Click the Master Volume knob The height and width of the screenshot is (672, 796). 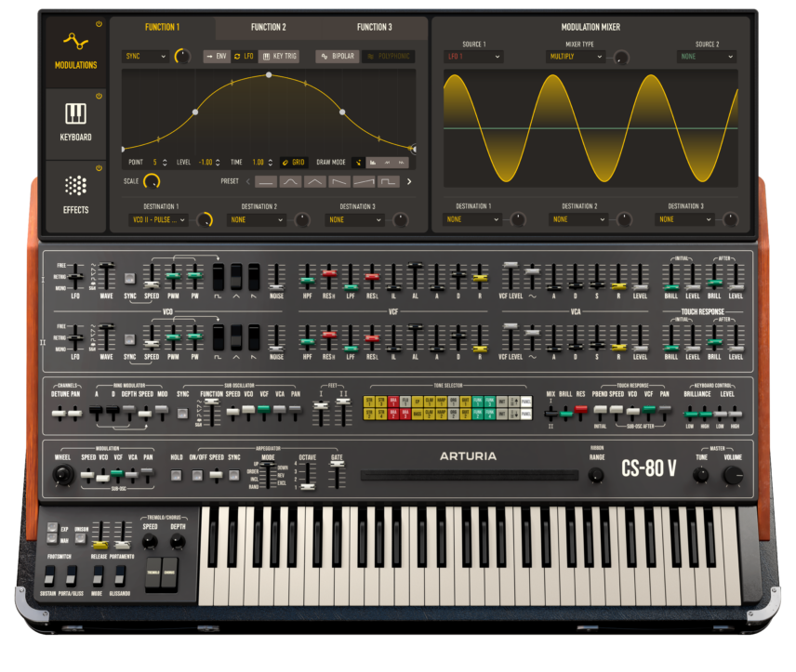coord(733,475)
